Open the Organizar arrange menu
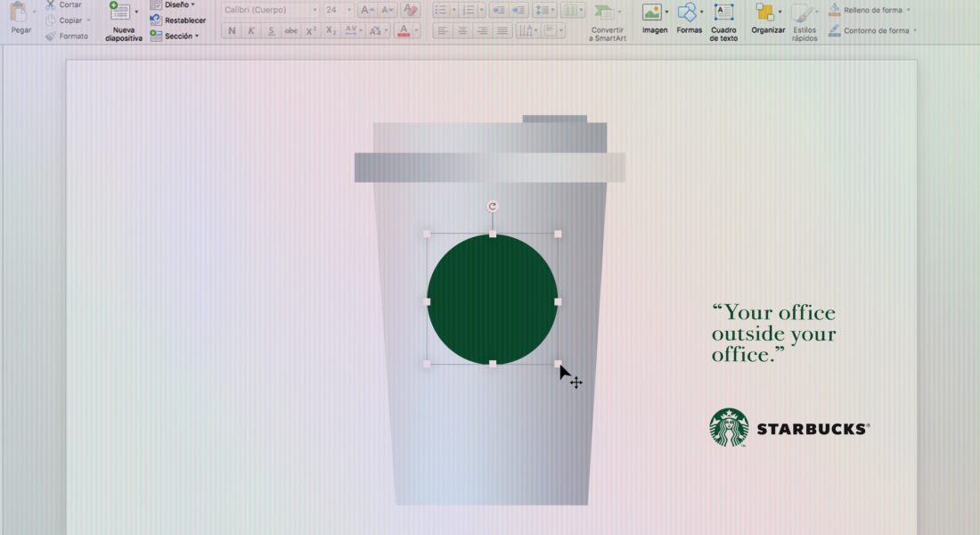980x535 pixels. pos(767,18)
